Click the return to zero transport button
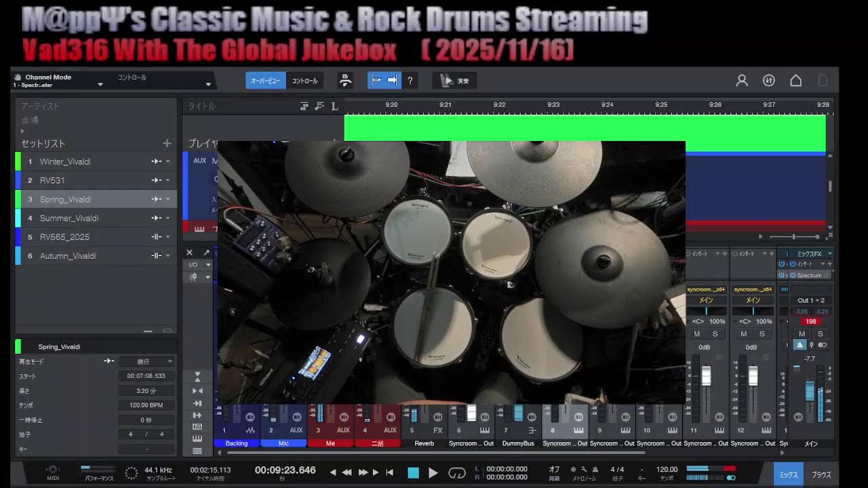 [389, 472]
